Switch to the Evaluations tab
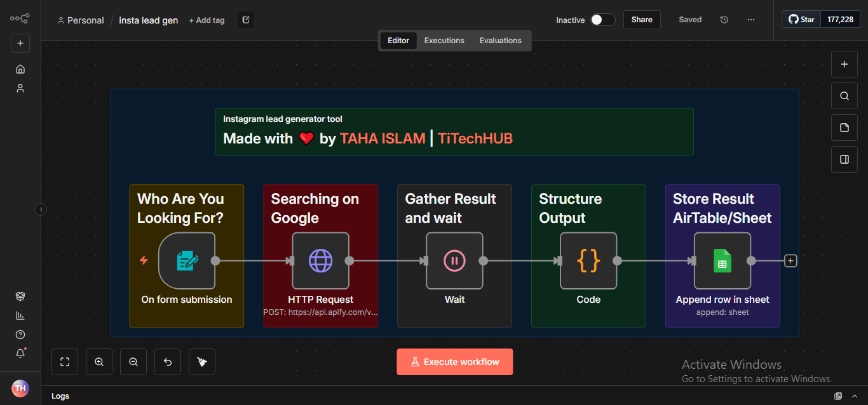 (x=500, y=41)
